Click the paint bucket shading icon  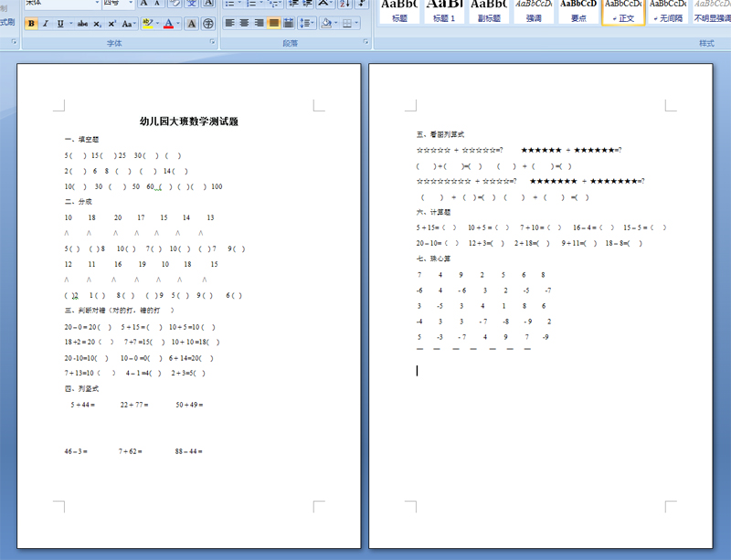point(326,23)
